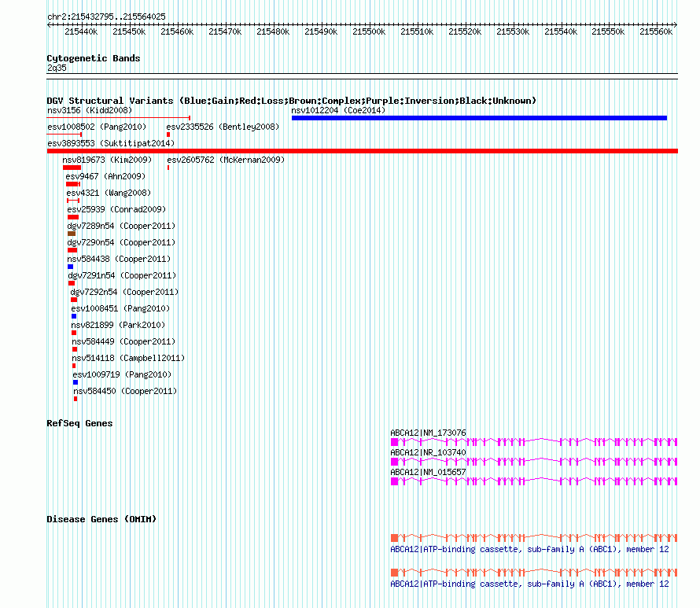Select the upper orange OMIM ABCA12 gene track

pyautogui.click(x=534, y=538)
